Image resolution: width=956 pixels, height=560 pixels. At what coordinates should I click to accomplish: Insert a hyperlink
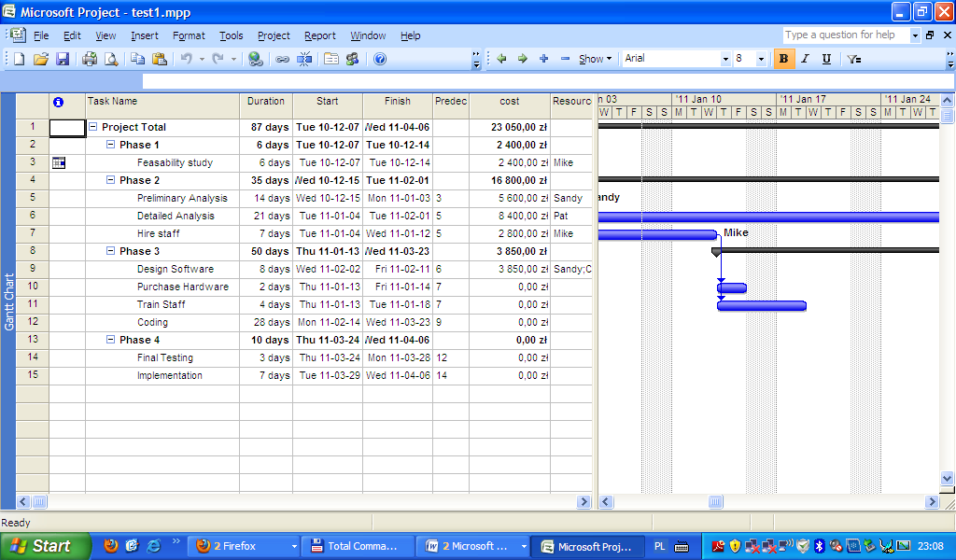[256, 59]
